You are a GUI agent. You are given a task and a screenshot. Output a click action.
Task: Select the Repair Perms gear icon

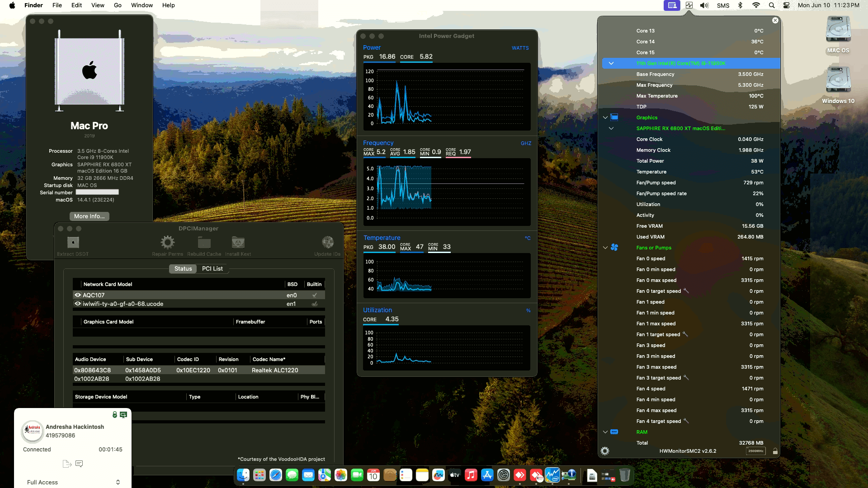(168, 242)
